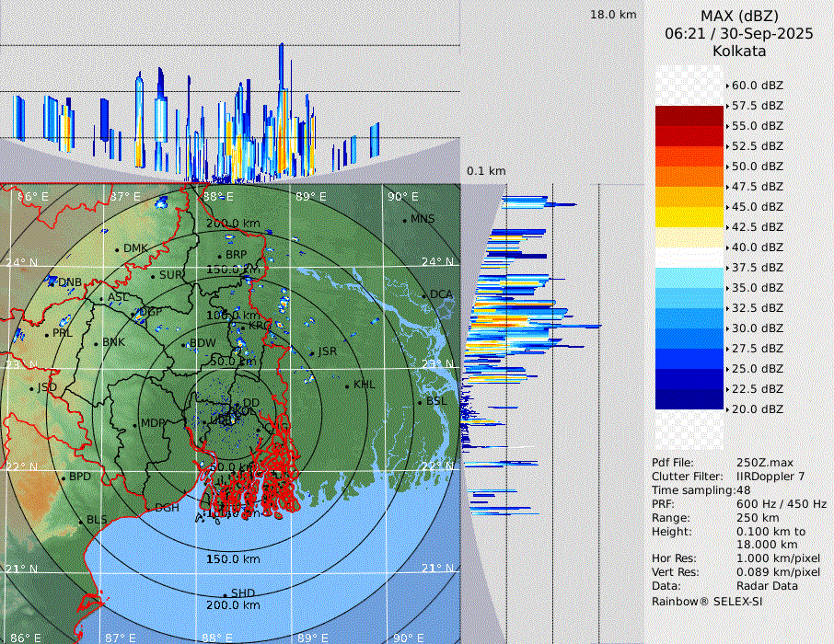This screenshot has height=644, width=834.
Task: Click the 60.0 dBZ legend label
Action: click(757, 86)
